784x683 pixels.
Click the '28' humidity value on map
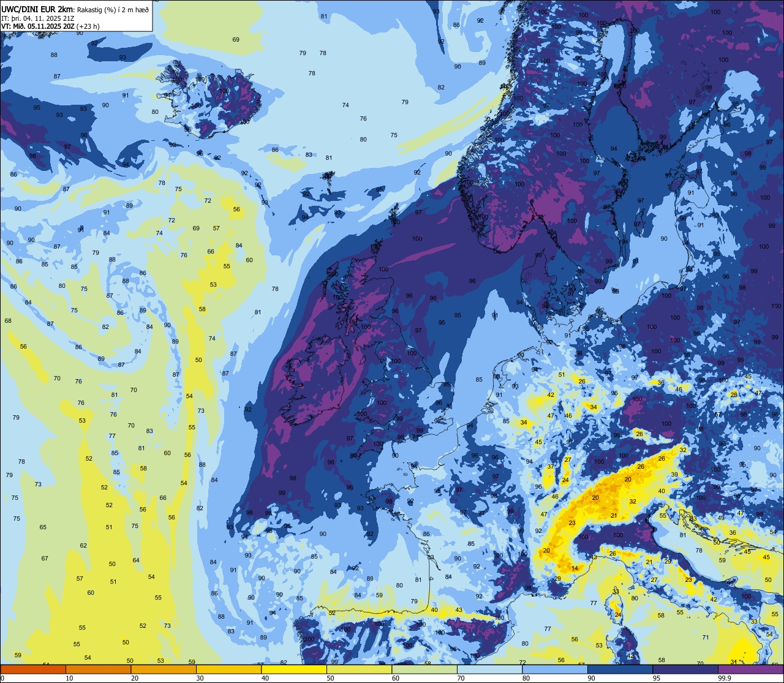point(734,394)
